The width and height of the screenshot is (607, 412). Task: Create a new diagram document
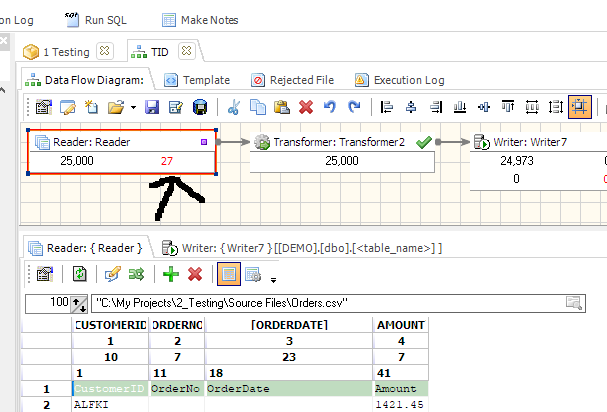point(92,107)
